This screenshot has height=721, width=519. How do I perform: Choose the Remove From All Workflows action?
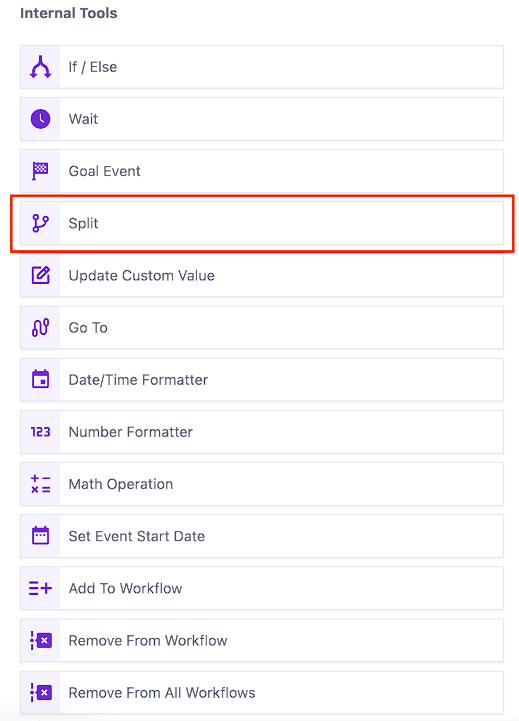coord(262,692)
